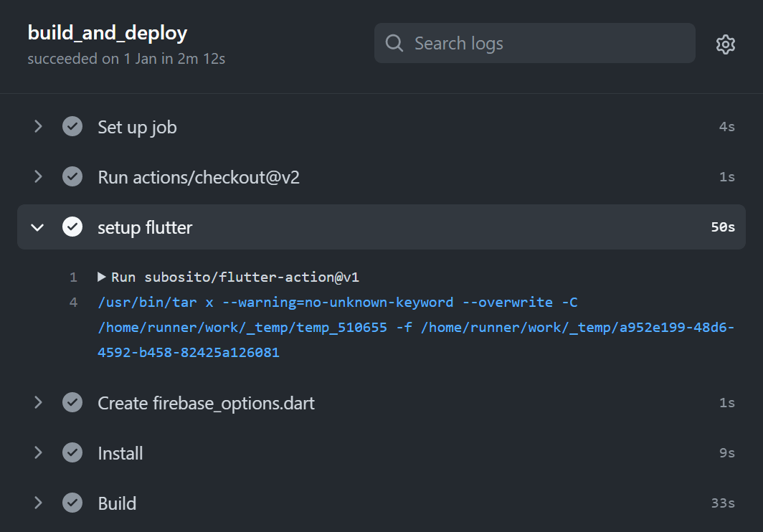Click the 4s duration of Set up job
The width and height of the screenshot is (763, 532).
[727, 127]
